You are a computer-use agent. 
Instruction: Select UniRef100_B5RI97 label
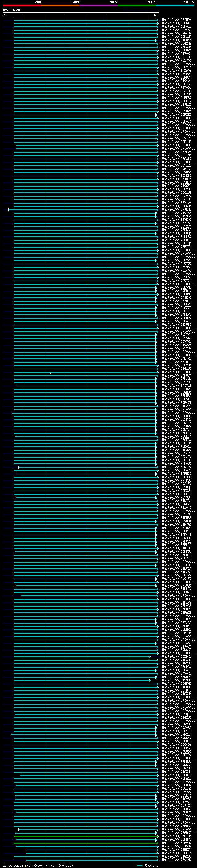tap(176, 467)
